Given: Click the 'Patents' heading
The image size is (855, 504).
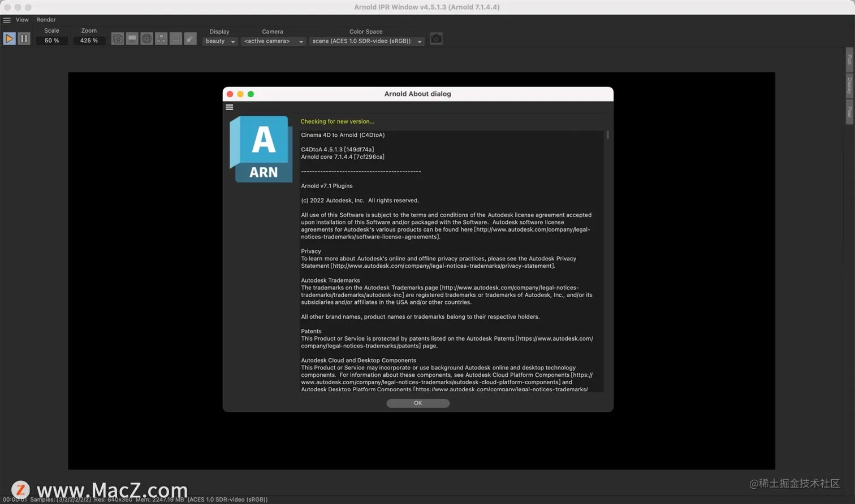Looking at the screenshot, I should tap(311, 331).
